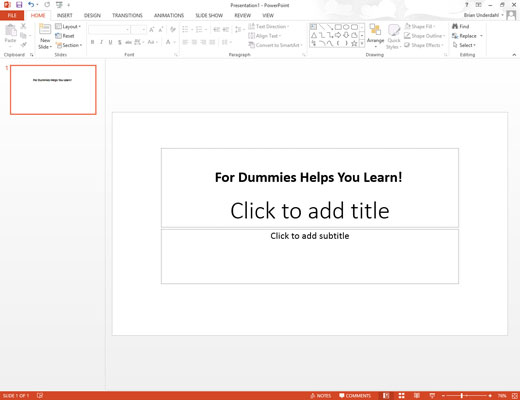This screenshot has height=400, width=520.
Task: Click Start From Beginning icon in title bar
Action: pos(59,5)
